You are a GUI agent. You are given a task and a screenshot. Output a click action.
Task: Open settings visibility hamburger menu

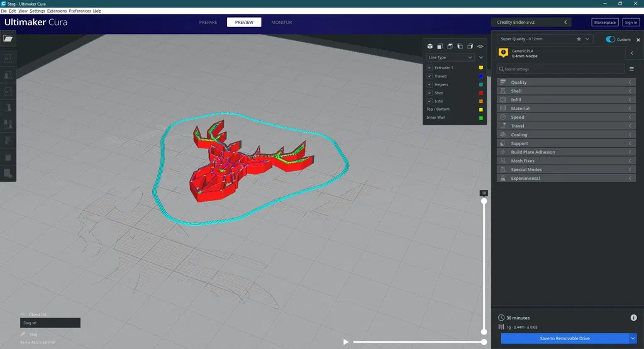coord(631,69)
